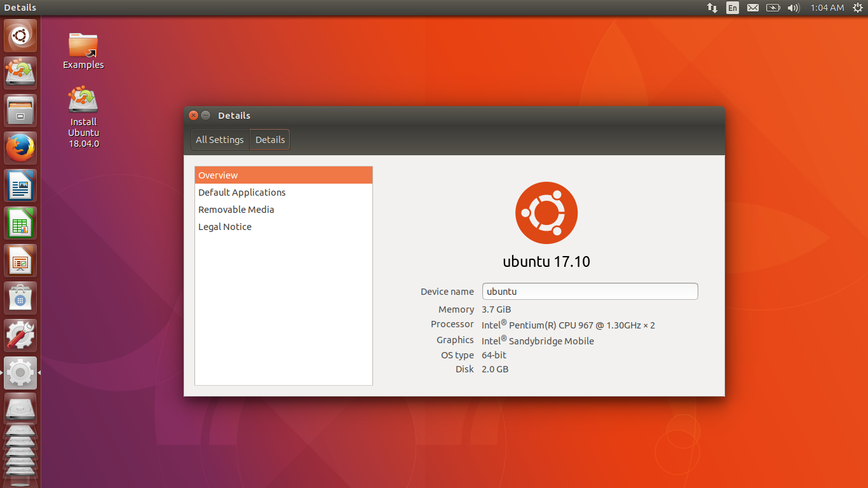Open the clock showing 1:04 AM
The width and height of the screenshot is (868, 488).
827,8
